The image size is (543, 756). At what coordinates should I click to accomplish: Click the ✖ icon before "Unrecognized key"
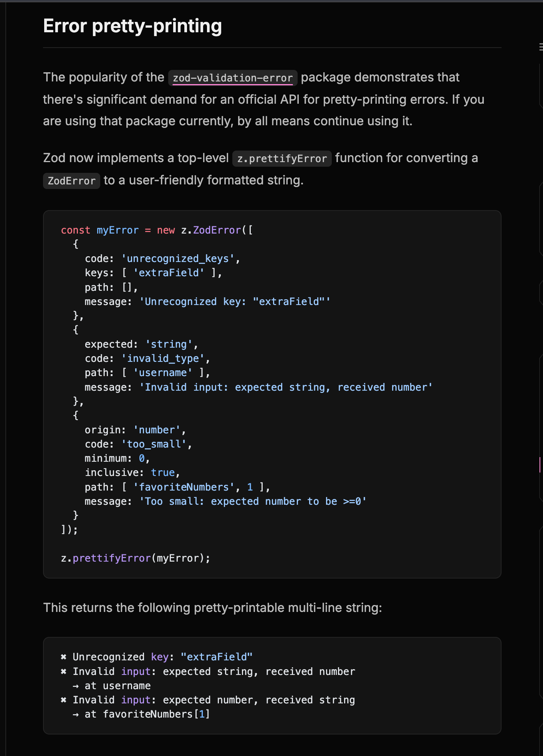point(64,657)
